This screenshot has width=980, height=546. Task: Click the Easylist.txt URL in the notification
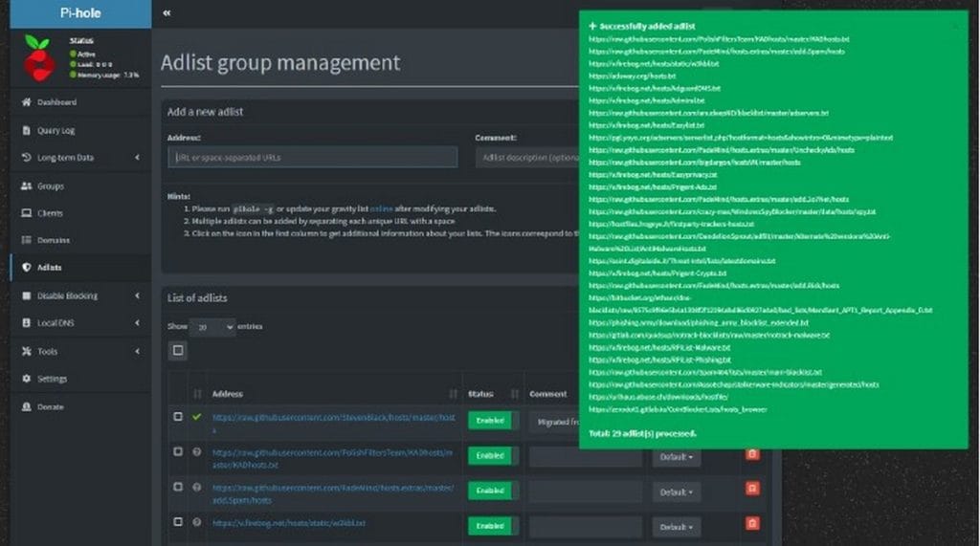pyautogui.click(x=647, y=125)
